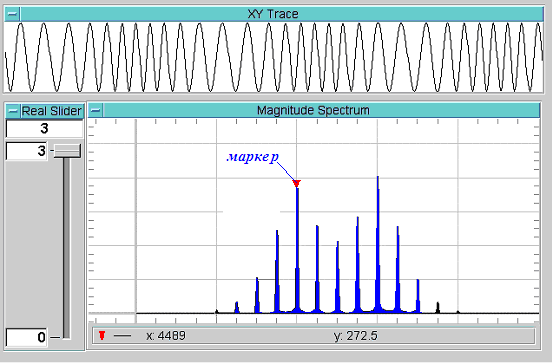
Task: Edit the slider minimum value field 0
Action: (27, 337)
